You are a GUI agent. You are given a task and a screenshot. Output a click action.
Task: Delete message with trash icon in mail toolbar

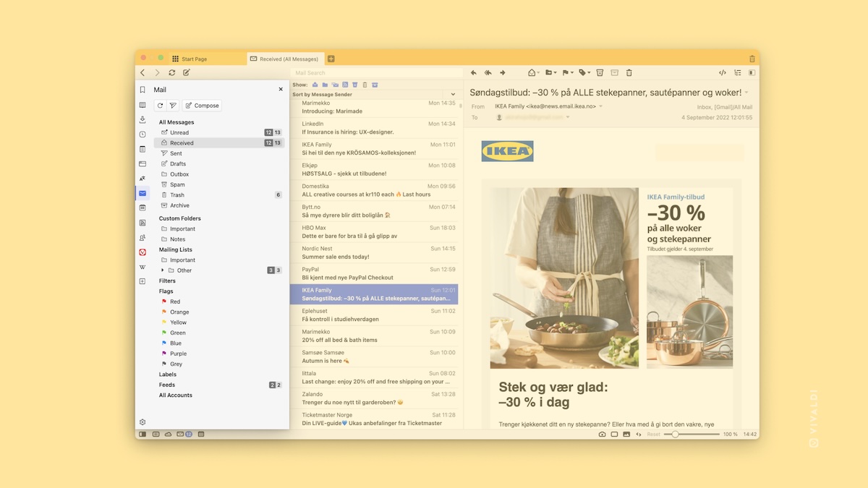(629, 73)
